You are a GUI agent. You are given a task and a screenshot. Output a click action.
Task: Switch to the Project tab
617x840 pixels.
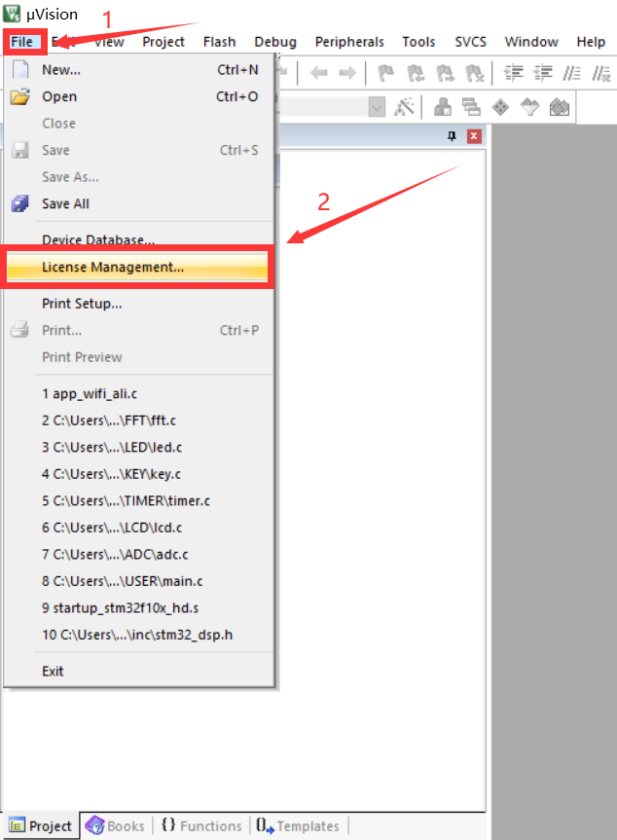[x=40, y=826]
